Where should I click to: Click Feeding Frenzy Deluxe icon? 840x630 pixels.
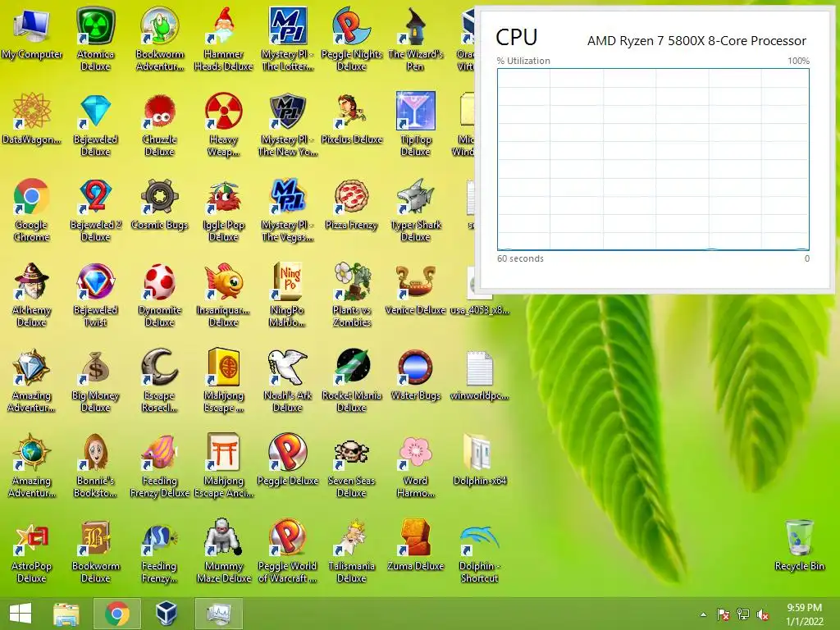(x=160, y=453)
